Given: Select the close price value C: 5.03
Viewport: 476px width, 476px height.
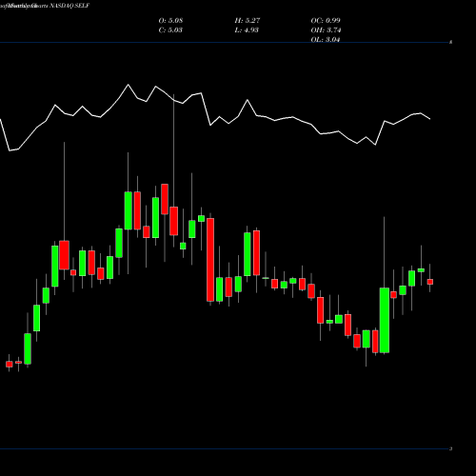Looking at the screenshot, I should tap(170, 30).
